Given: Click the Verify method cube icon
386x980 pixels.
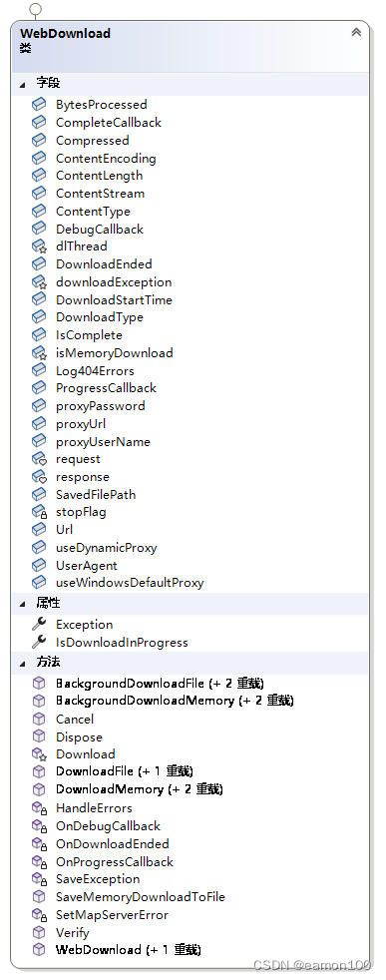Looking at the screenshot, I should (x=39, y=932).
